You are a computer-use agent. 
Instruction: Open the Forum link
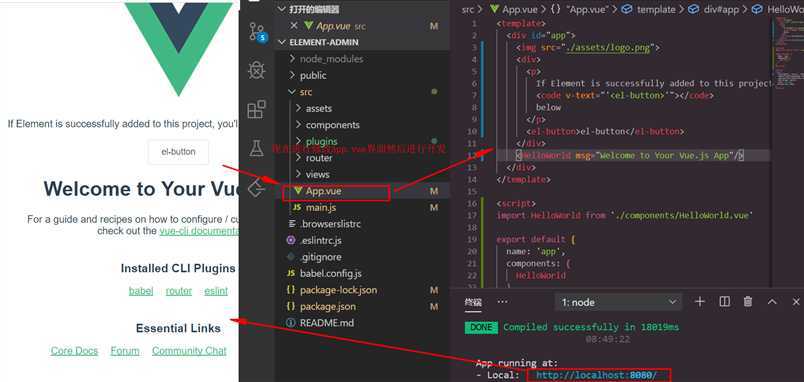(125, 351)
